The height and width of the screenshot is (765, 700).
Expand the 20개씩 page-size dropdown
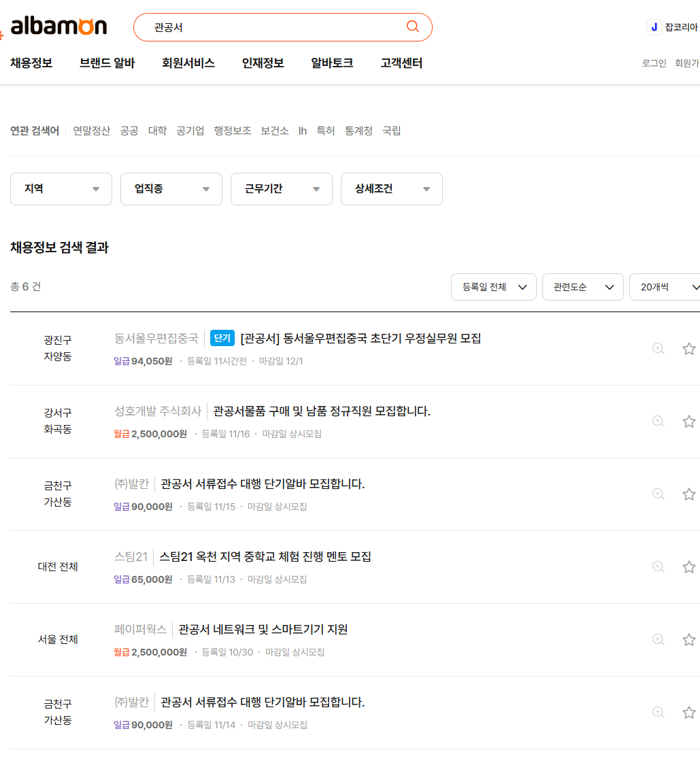coord(666,287)
